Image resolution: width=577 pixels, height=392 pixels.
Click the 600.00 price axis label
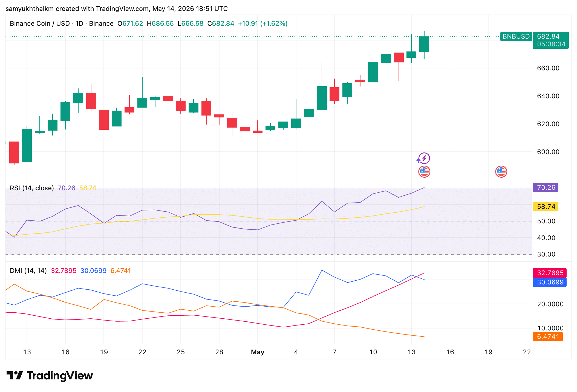tap(548, 152)
